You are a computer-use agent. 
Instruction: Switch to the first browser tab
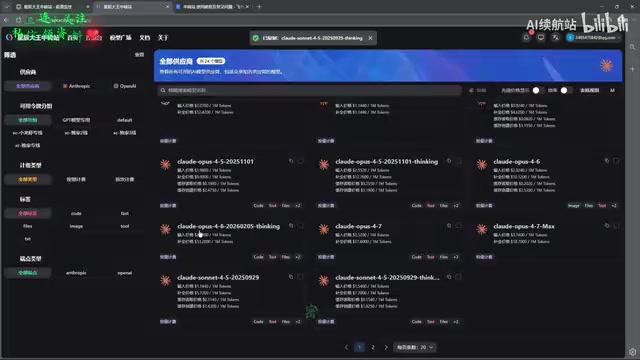click(x=52, y=7)
